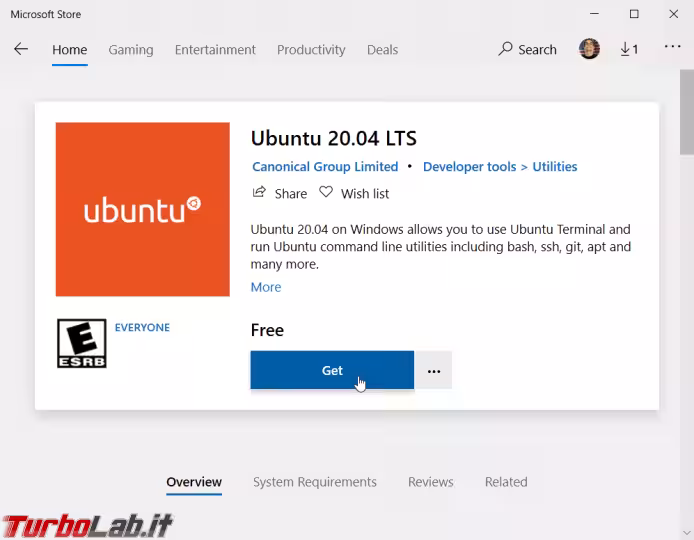Click the ESRB Everyone rating badge

[x=82, y=343]
